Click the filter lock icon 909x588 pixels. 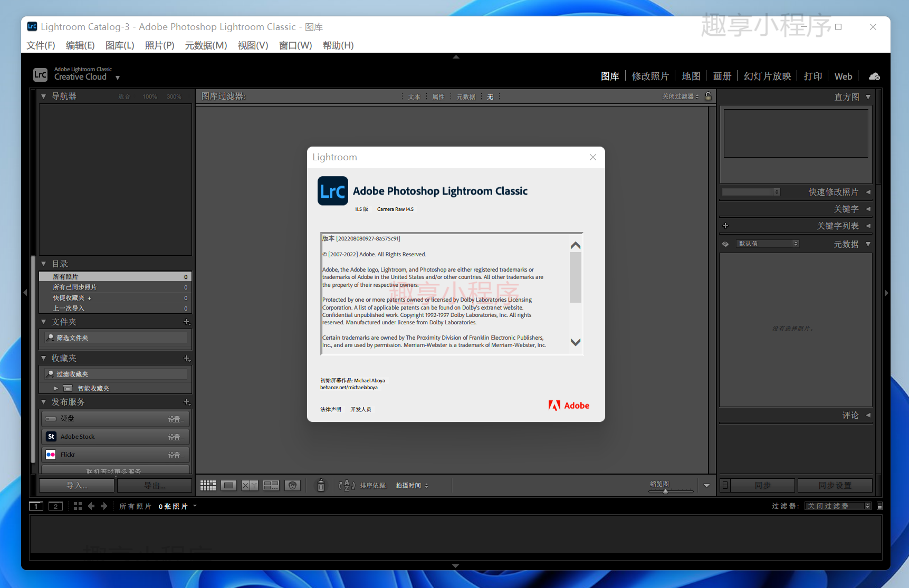708,96
